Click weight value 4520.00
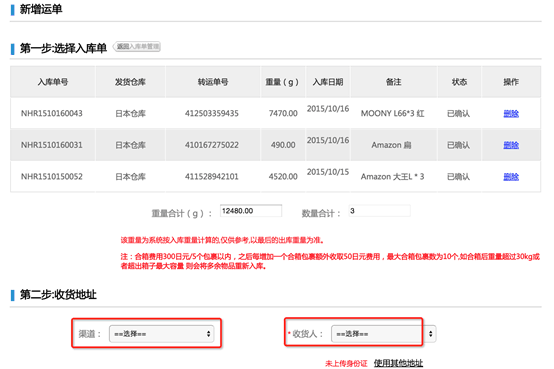This screenshot has height=369, width=554. click(x=283, y=176)
